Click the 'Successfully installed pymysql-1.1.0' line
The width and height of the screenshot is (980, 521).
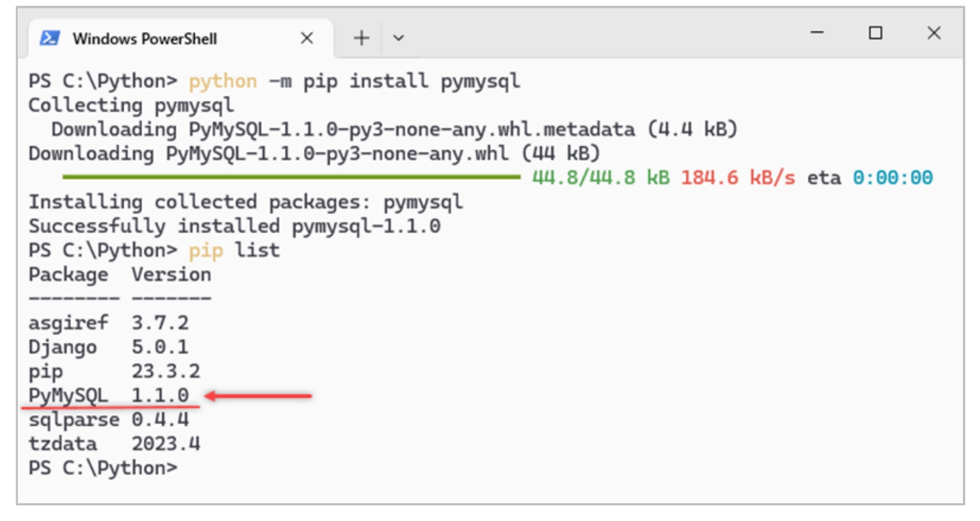click(x=234, y=226)
